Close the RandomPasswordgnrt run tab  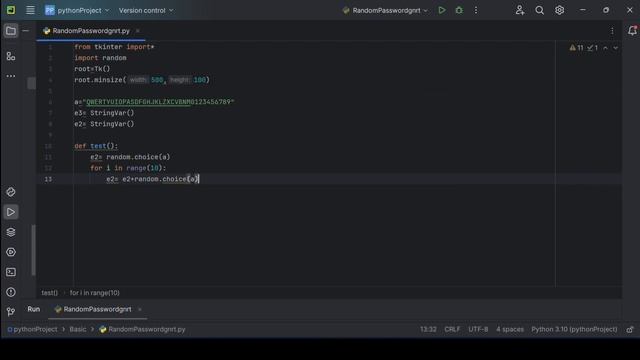tap(140, 309)
